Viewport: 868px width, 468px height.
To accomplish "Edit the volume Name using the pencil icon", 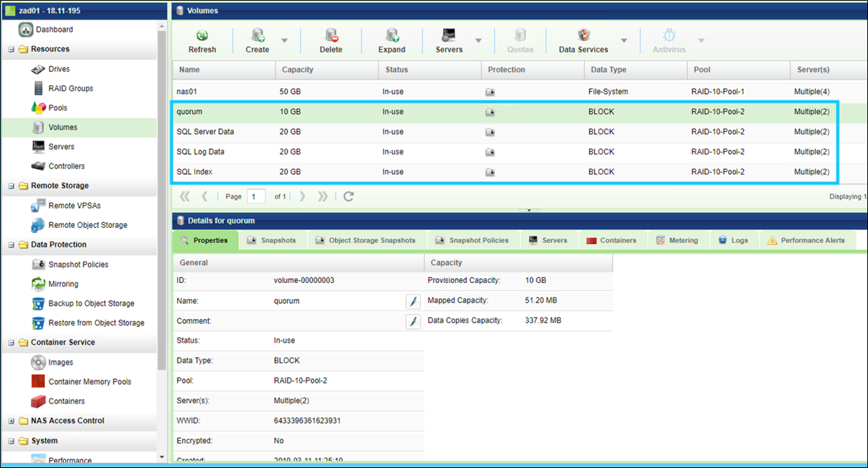I will tap(412, 301).
